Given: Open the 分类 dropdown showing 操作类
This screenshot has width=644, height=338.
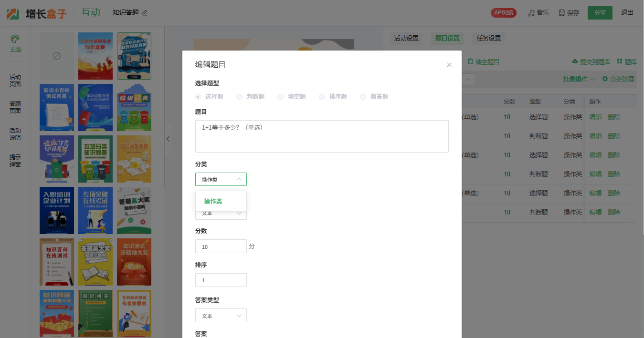Looking at the screenshot, I should pyautogui.click(x=221, y=179).
